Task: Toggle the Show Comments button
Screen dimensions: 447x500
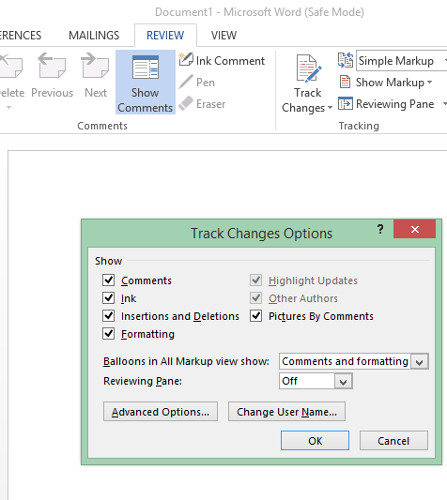Action: 145,82
